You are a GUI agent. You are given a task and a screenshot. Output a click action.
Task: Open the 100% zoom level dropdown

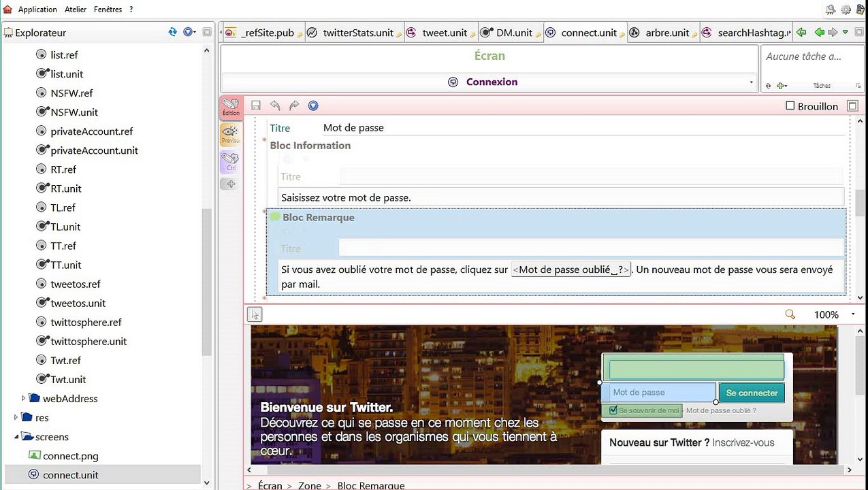pos(853,314)
